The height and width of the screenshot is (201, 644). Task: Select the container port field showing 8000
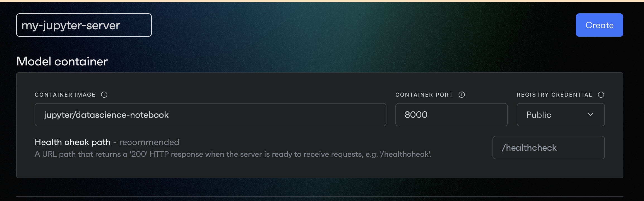pyautogui.click(x=451, y=115)
